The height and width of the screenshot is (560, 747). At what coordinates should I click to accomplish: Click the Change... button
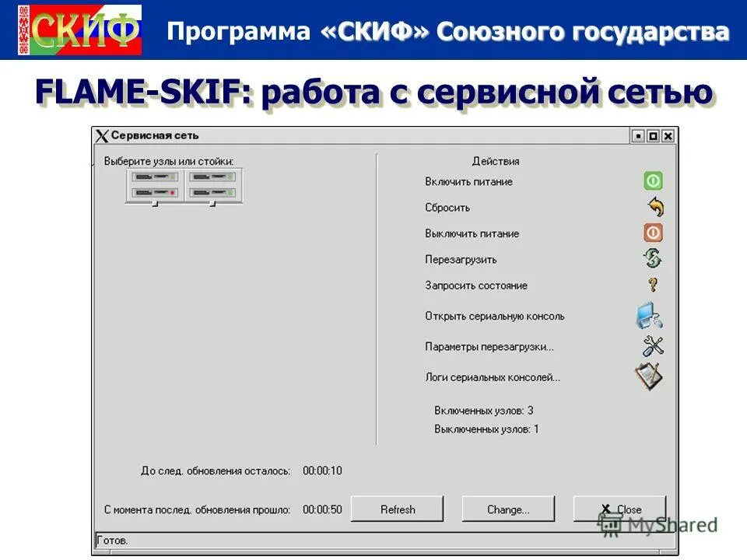[x=508, y=509]
